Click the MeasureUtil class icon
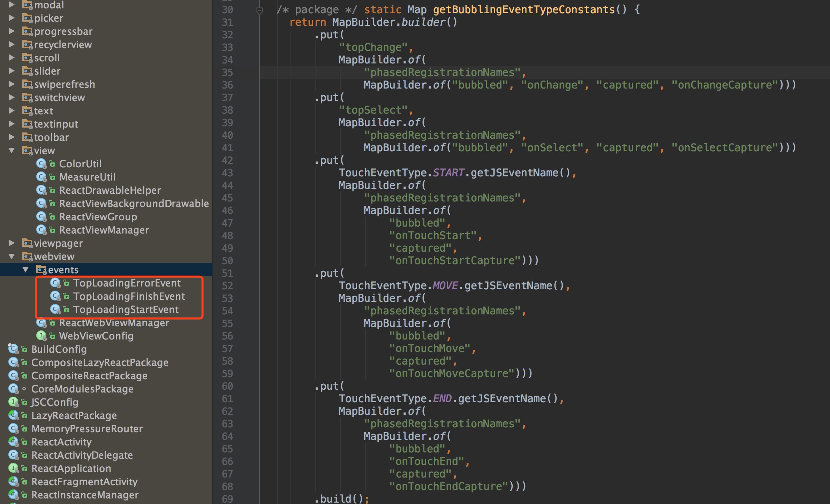Screen dimensions: 830x504 [x=41, y=177]
